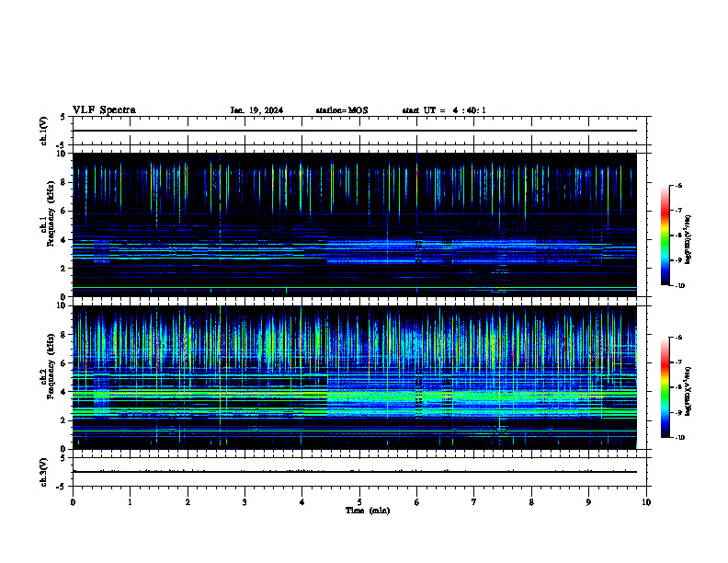This screenshot has height=563, width=728.
Task: Click the ch.2 spectrogram panel
Action: tap(355, 377)
